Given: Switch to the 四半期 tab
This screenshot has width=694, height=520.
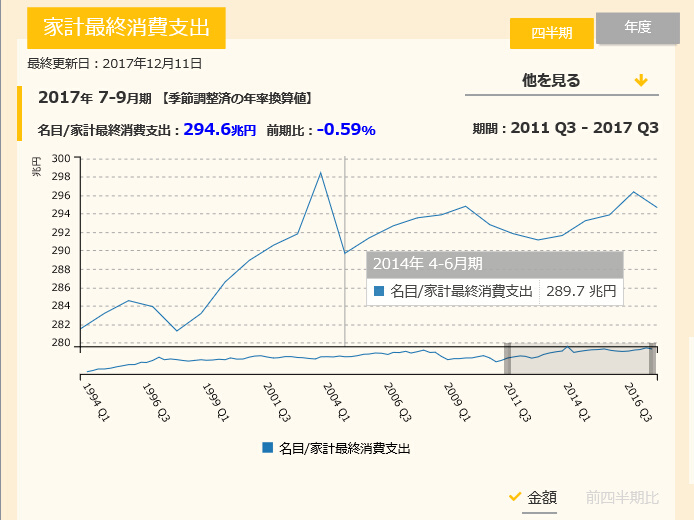Looking at the screenshot, I should click(551, 33).
